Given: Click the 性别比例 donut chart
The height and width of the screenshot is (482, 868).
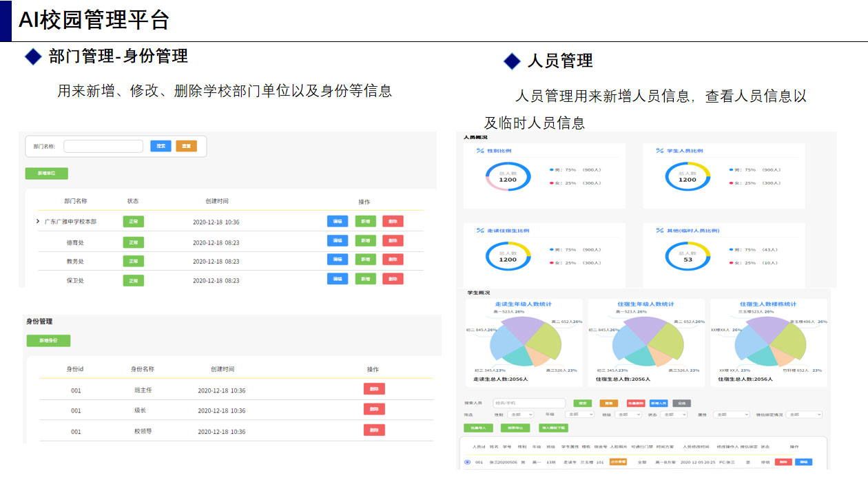Looking at the screenshot, I should (508, 177).
